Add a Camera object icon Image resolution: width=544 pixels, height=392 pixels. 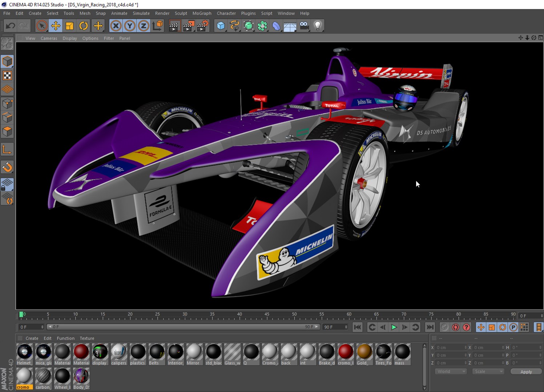(x=304, y=26)
